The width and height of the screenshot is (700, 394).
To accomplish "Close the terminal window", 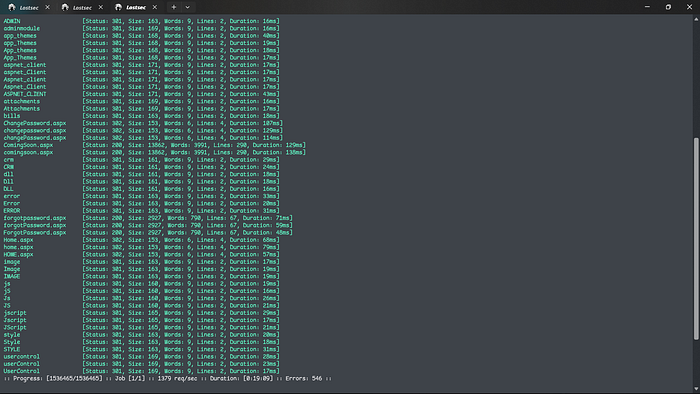I will 689,7.
